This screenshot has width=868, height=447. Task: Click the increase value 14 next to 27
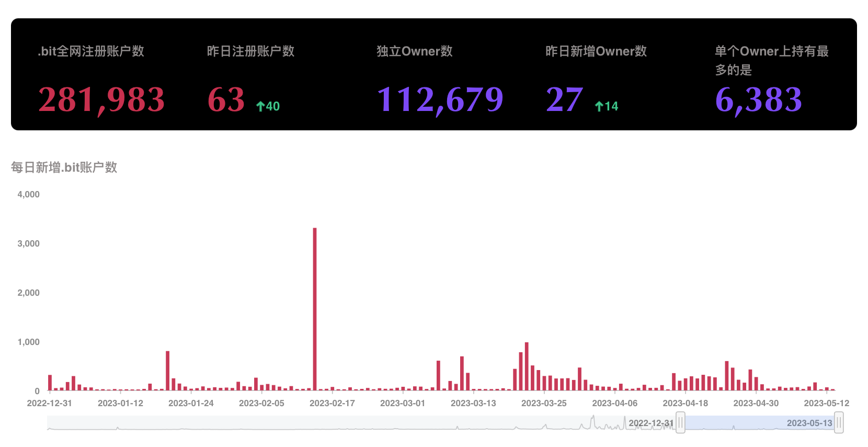[611, 106]
